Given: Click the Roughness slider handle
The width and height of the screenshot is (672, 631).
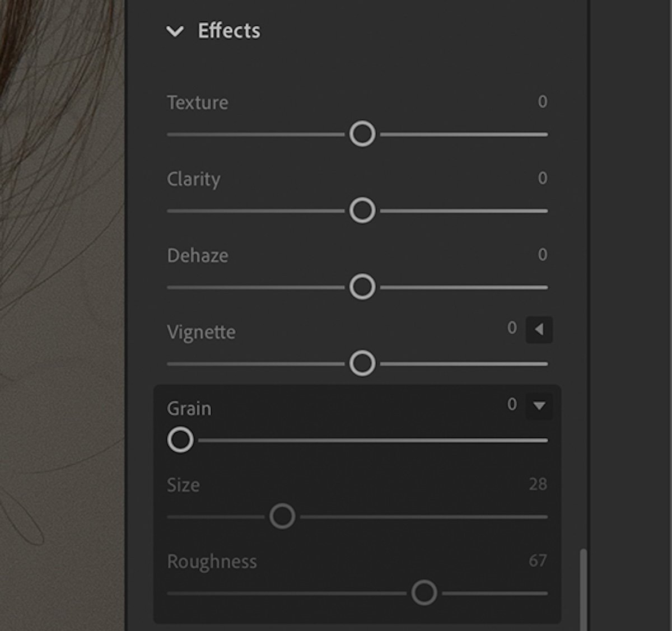Looking at the screenshot, I should pos(424,592).
